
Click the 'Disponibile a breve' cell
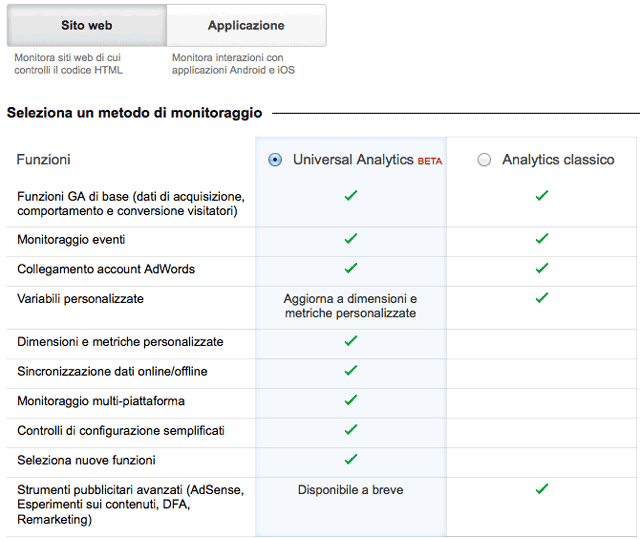(350, 490)
